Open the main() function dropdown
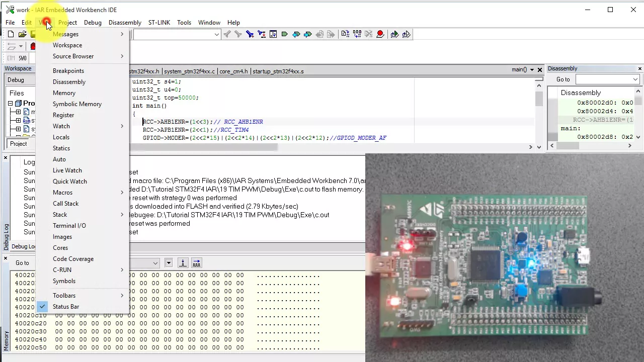Screen dimensions: 644x362 (532, 70)
